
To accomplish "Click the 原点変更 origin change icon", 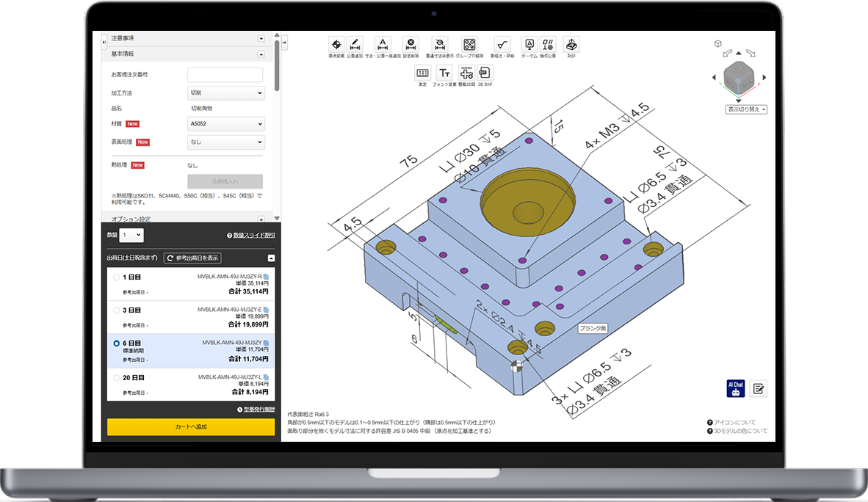I will pos(336,44).
